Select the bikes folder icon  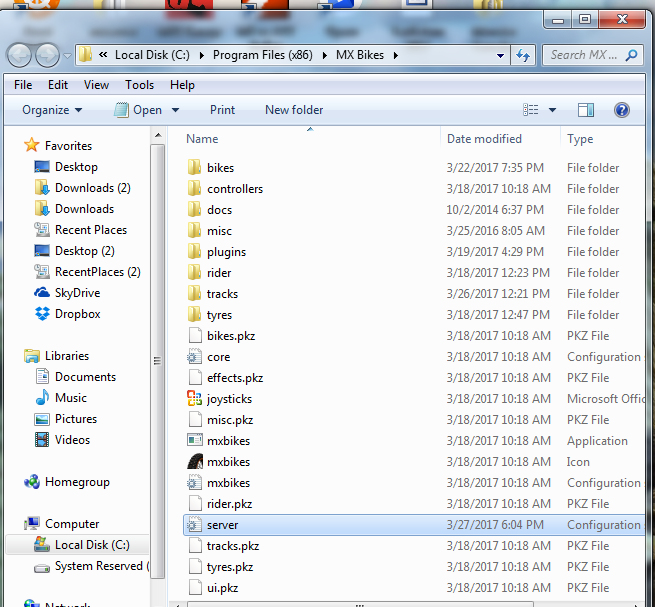pos(194,167)
